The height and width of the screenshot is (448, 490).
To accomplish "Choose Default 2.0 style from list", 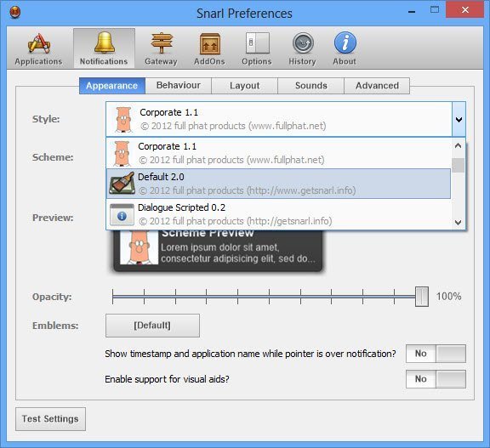I will click(x=278, y=184).
